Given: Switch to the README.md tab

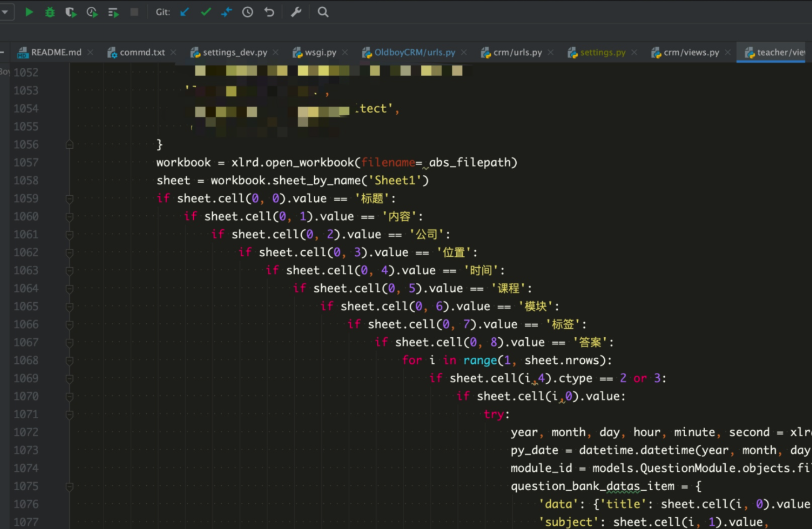Looking at the screenshot, I should click(x=56, y=53).
